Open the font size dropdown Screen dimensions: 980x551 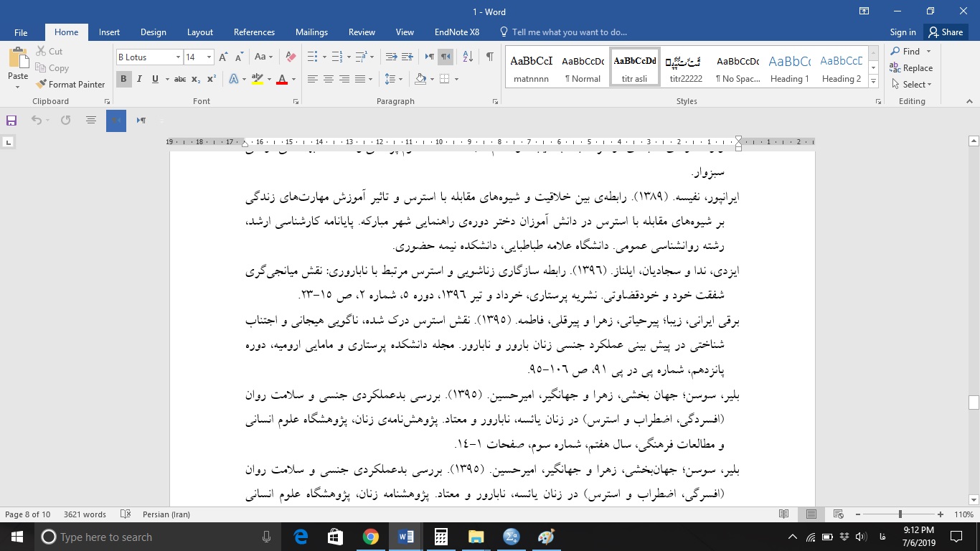point(208,56)
